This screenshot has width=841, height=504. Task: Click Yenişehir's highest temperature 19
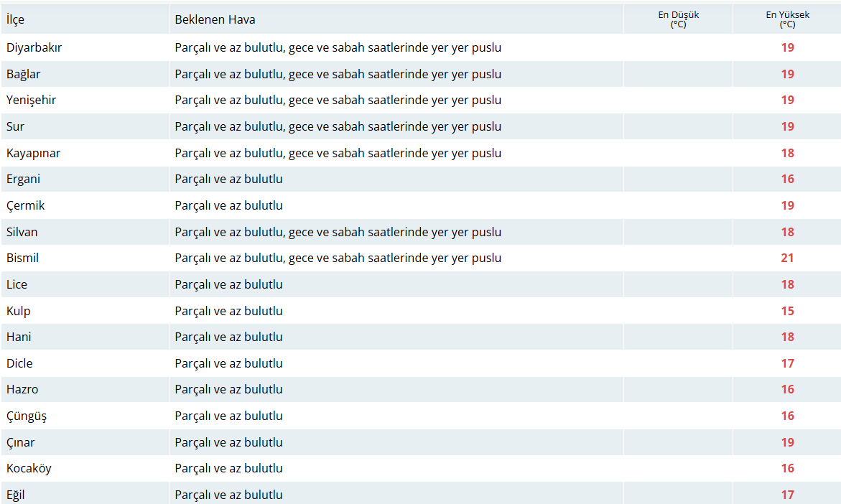coord(787,101)
